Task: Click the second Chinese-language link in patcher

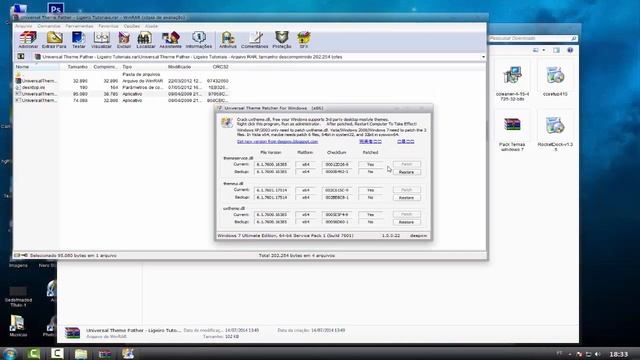Action: click(x=405, y=142)
